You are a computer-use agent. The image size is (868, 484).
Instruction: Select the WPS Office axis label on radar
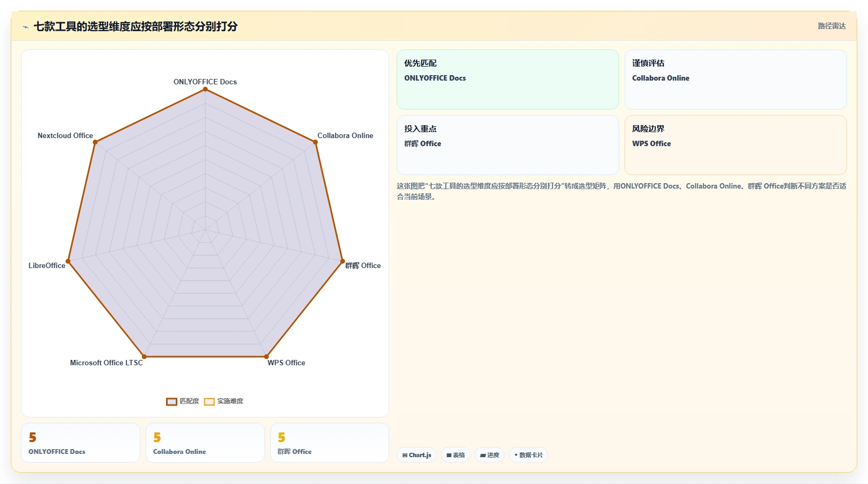[x=286, y=363]
